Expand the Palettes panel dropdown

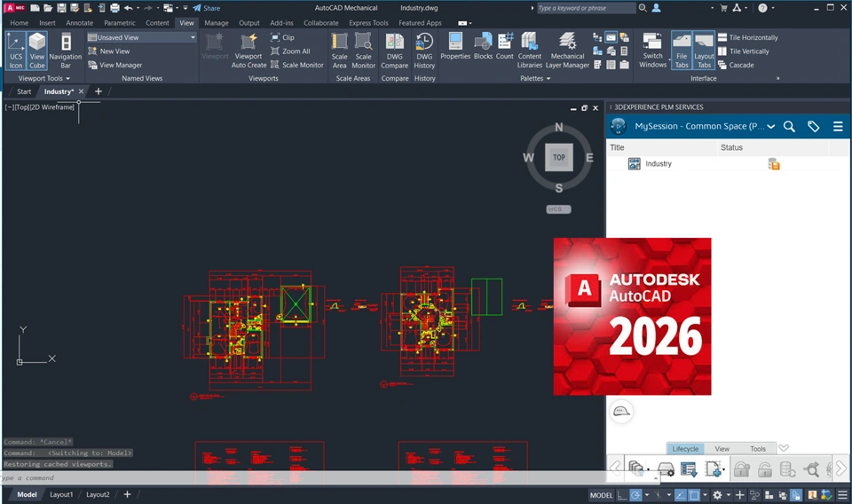pyautogui.click(x=535, y=78)
